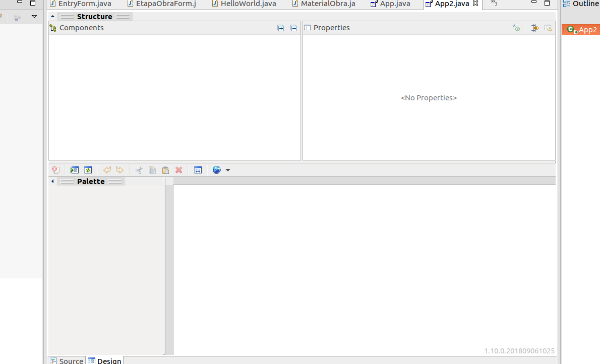Show the hidden editor tabs overflow list
The image size is (600, 364).
494,3
